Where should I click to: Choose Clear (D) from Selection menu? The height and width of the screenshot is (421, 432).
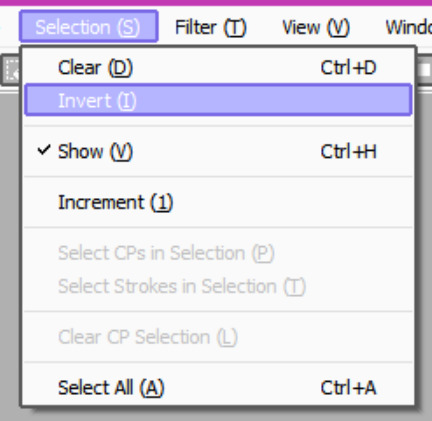pos(218,68)
